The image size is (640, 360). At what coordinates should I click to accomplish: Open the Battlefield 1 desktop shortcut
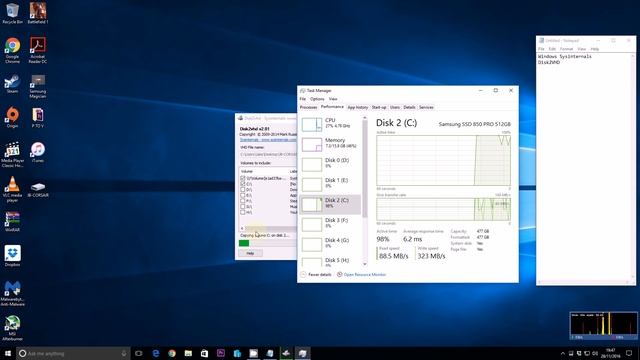point(38,13)
